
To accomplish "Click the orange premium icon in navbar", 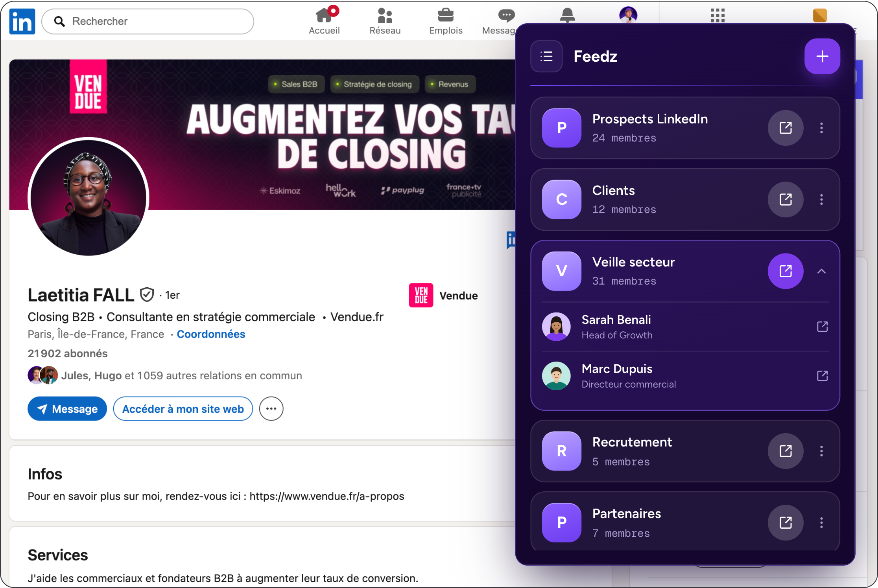I will (820, 15).
